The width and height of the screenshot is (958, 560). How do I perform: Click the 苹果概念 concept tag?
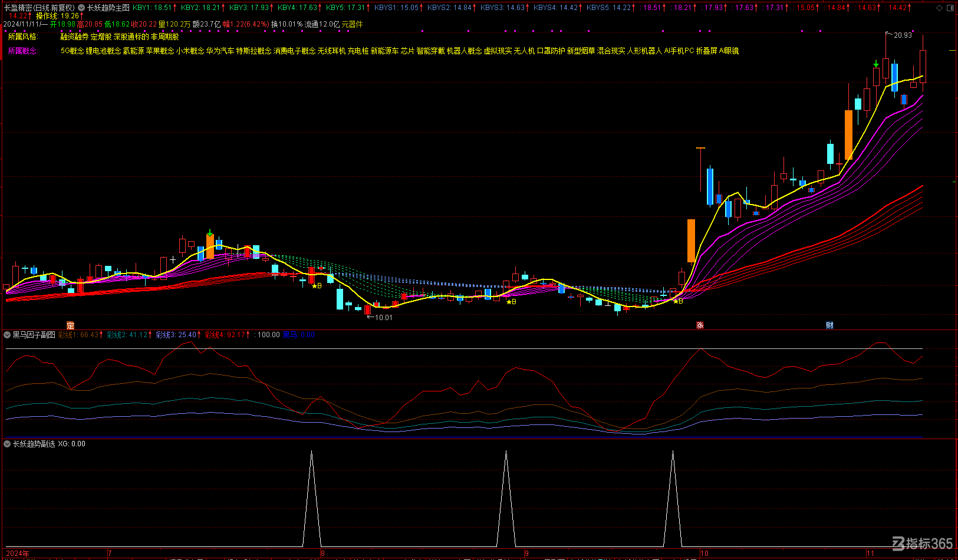pos(160,51)
